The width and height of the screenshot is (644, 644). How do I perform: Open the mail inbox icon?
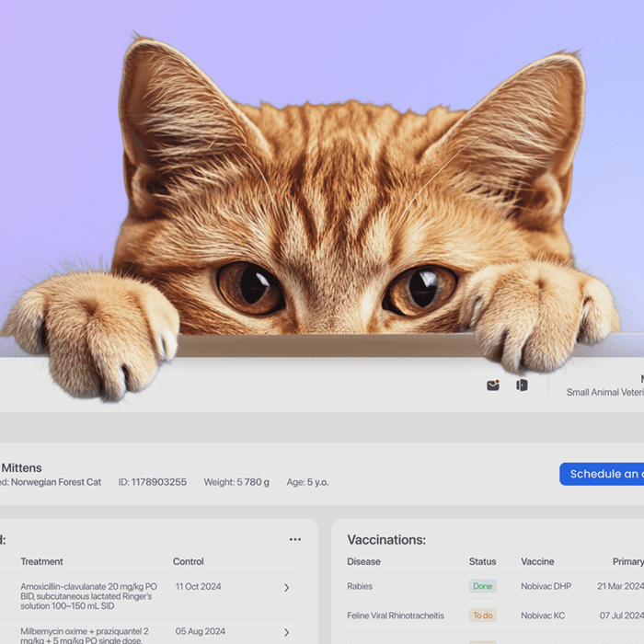tap(493, 385)
